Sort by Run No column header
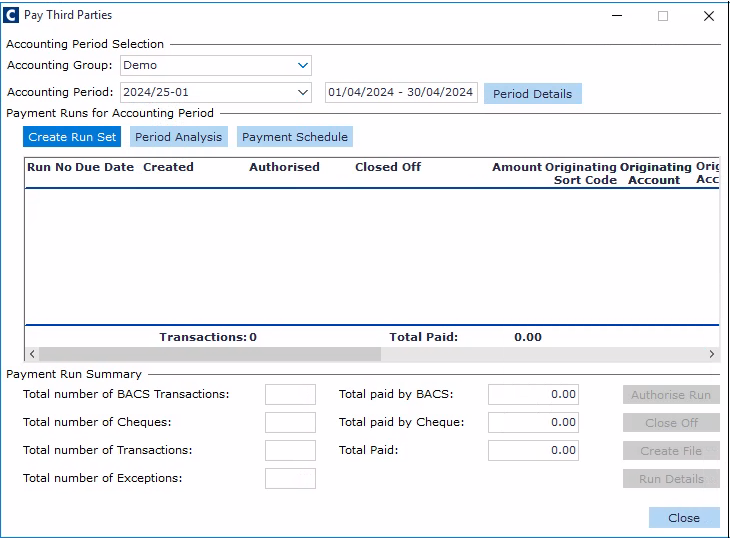This screenshot has width=730, height=538. tap(48, 167)
